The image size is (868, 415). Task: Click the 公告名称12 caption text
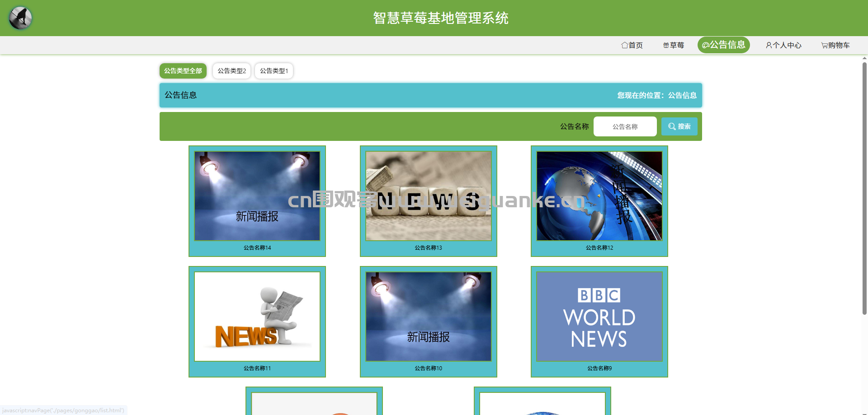[x=599, y=248]
